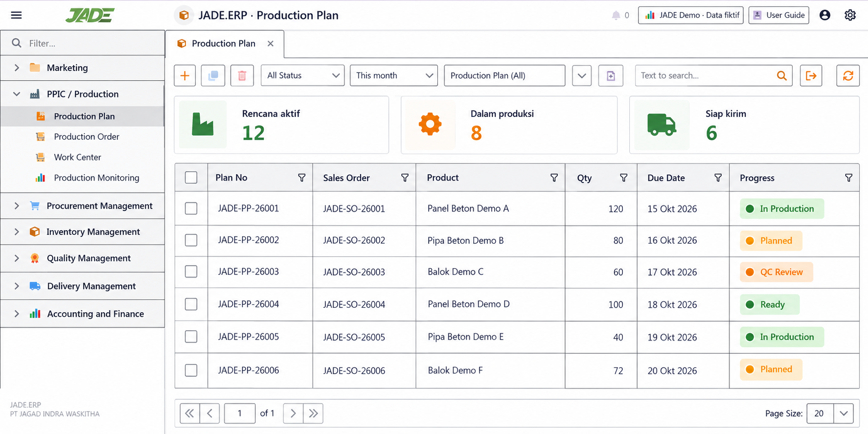The image size is (868, 434).
Task: Filter the Plan No column
Action: pyautogui.click(x=302, y=178)
